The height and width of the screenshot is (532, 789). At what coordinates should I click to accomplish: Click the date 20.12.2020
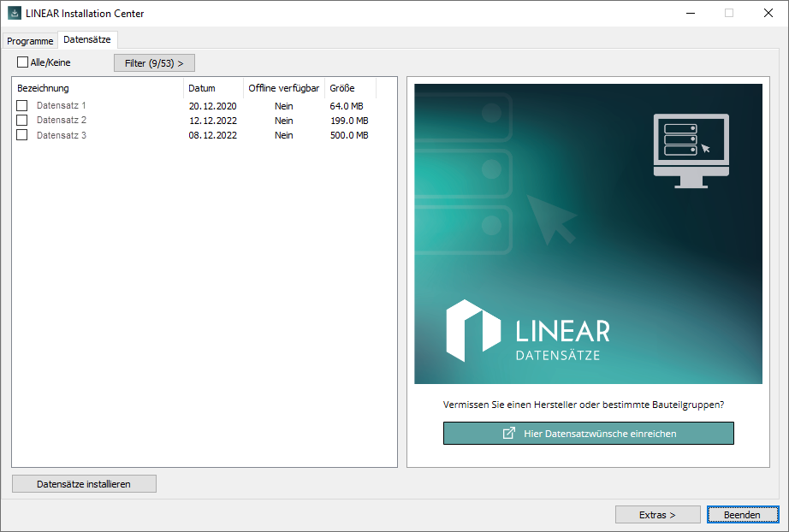pyautogui.click(x=213, y=106)
